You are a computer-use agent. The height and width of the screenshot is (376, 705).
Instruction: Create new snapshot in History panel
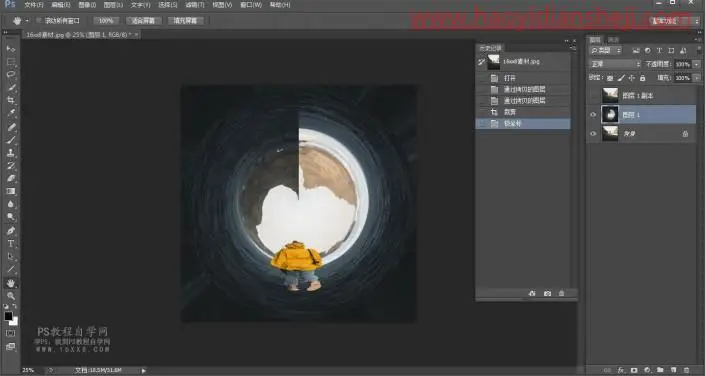click(x=547, y=293)
